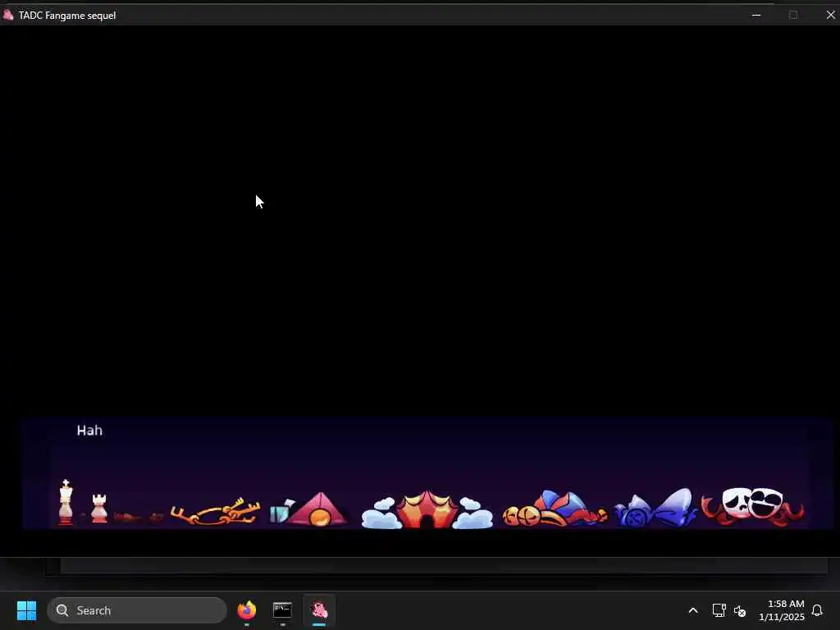Image resolution: width=840 pixels, height=630 pixels.
Task: Select the blue crumpled doll character
Action: coord(655,508)
